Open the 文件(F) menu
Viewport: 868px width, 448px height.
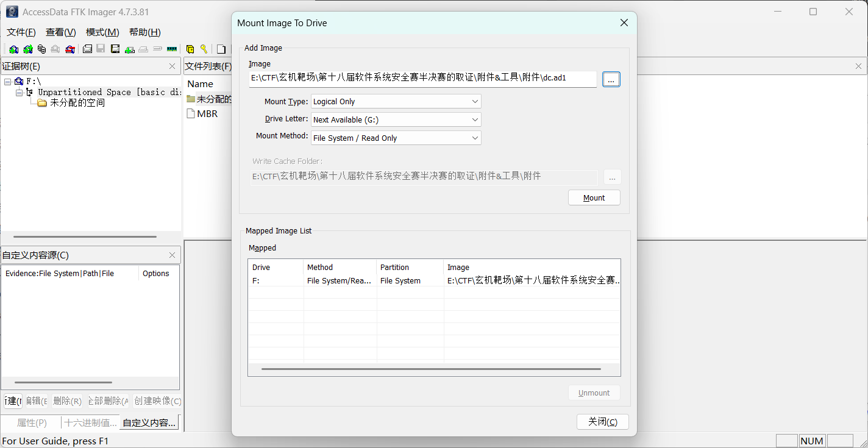coord(21,32)
